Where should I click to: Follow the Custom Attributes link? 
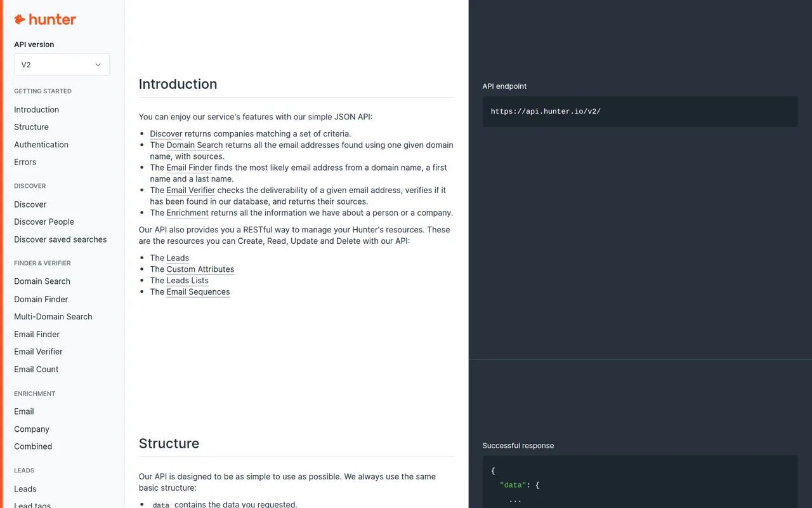point(200,269)
